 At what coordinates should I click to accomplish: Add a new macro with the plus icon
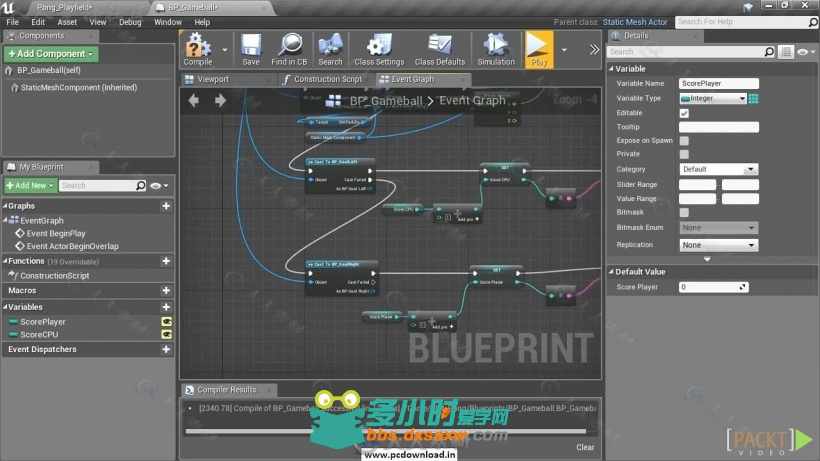(166, 291)
